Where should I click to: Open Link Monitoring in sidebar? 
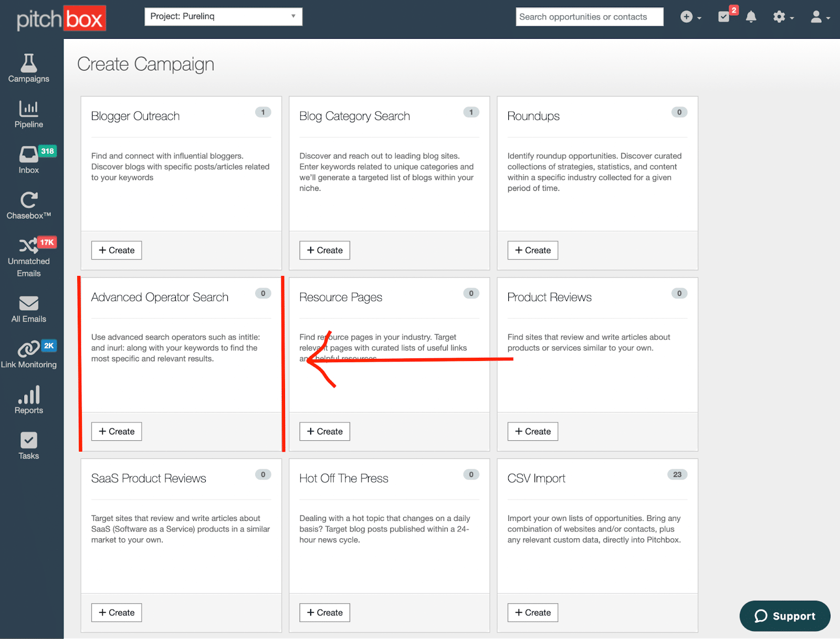(x=29, y=349)
